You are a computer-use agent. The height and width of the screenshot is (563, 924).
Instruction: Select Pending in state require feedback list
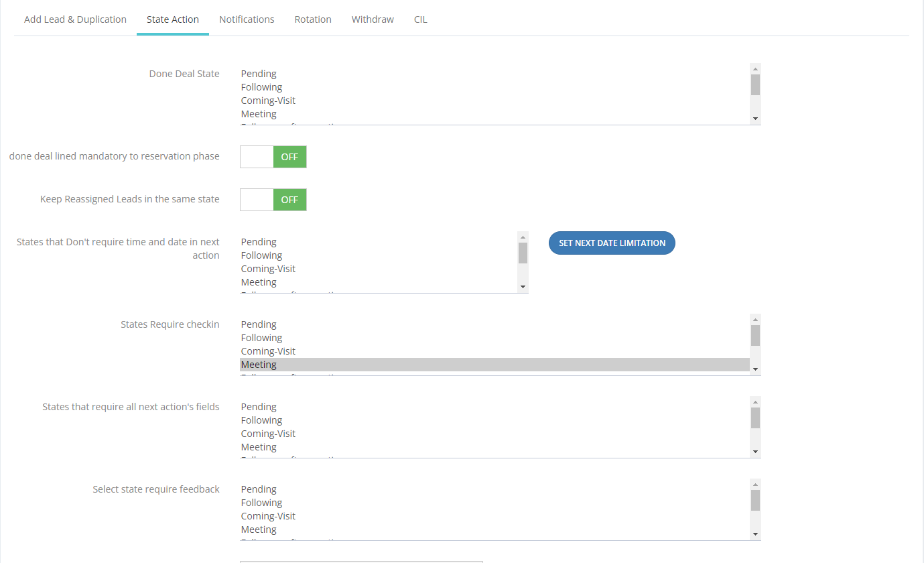point(494,489)
